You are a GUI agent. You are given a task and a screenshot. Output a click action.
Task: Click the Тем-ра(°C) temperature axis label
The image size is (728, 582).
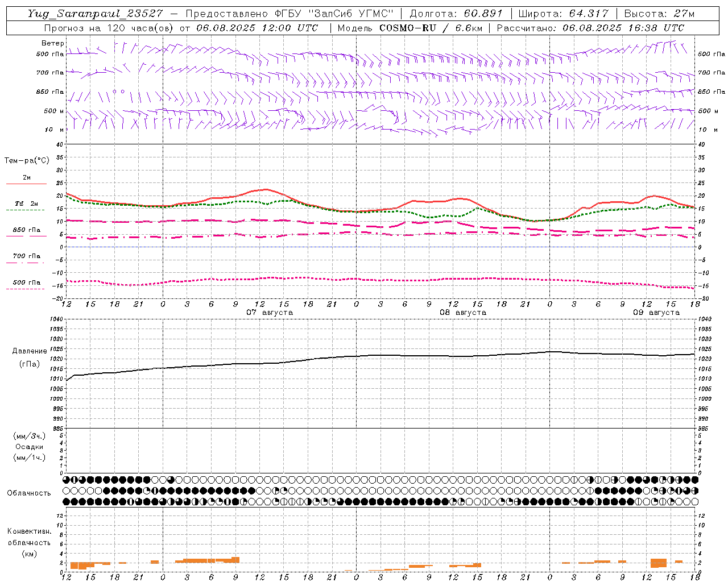point(27,161)
